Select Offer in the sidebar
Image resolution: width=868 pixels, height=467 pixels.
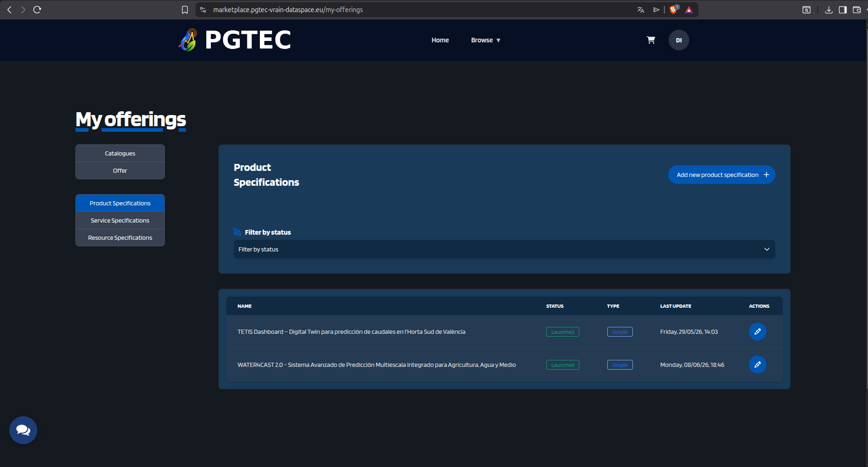point(120,170)
